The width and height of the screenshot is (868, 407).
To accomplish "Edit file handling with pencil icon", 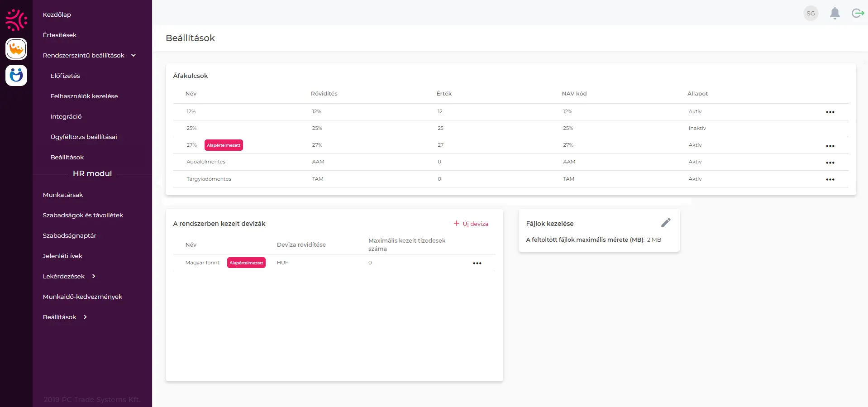I will click(x=665, y=223).
